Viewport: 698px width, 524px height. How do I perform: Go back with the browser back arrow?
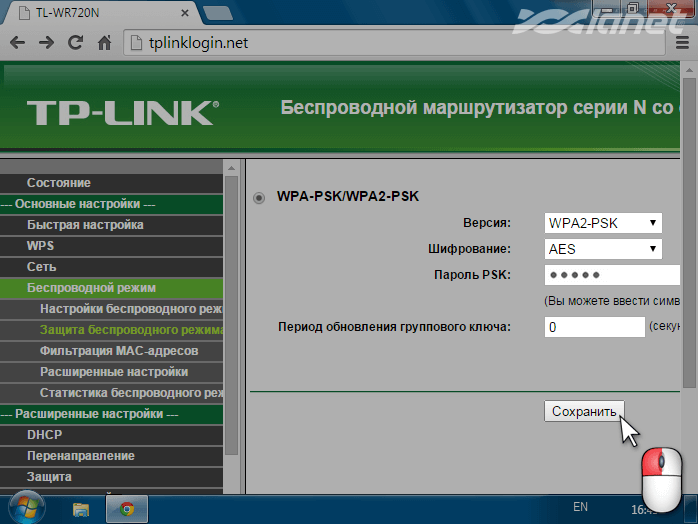tap(17, 43)
